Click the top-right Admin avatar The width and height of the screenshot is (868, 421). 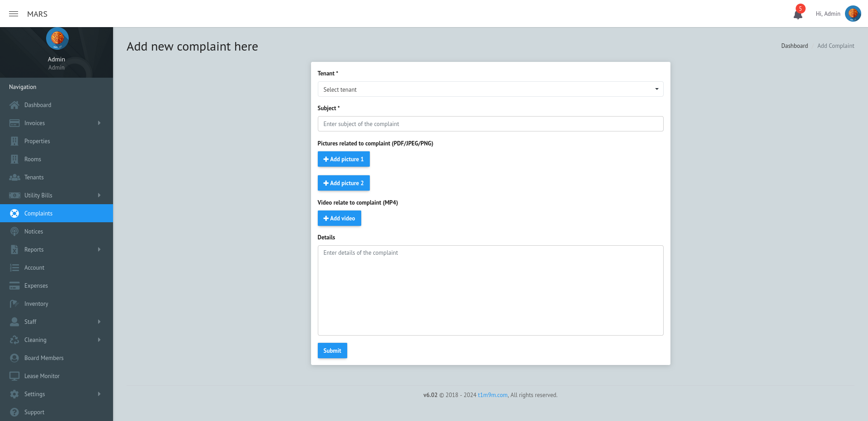click(x=853, y=14)
